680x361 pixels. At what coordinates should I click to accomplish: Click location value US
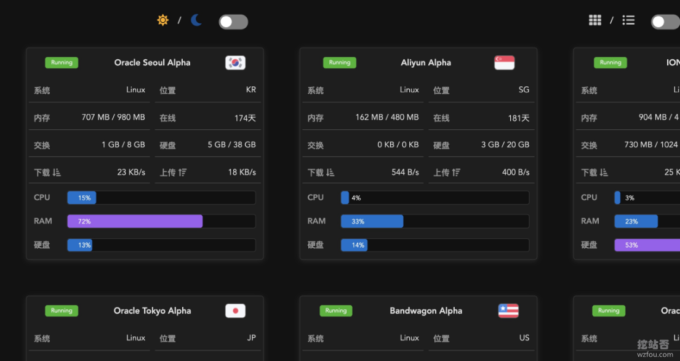524,338
